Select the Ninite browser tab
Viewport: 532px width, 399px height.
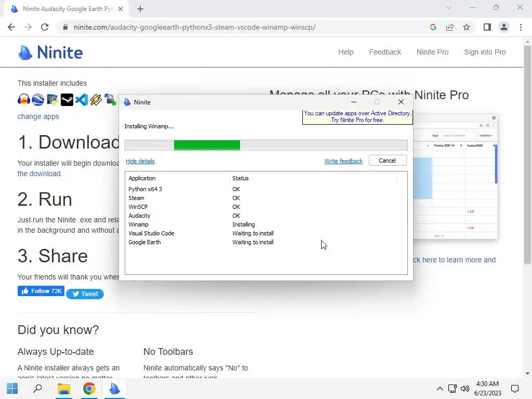(66, 9)
